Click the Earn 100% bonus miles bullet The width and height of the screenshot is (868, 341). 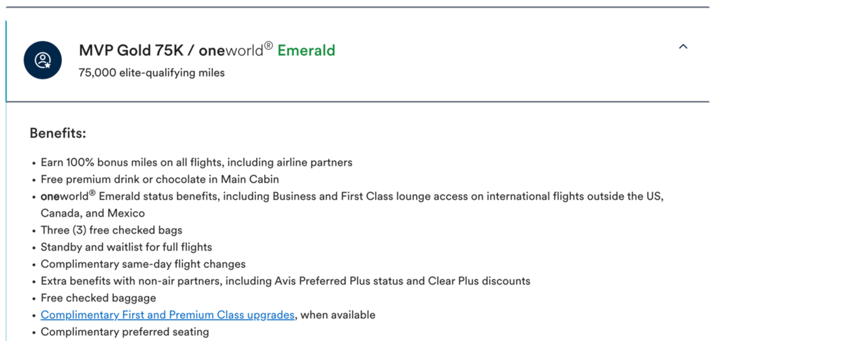pyautogui.click(x=196, y=162)
